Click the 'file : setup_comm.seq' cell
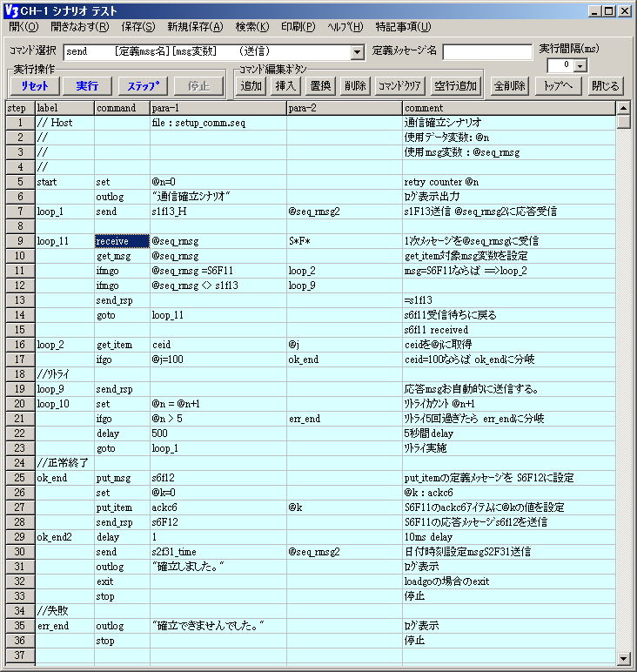Viewport: 637px width, 672px height. (x=218, y=123)
